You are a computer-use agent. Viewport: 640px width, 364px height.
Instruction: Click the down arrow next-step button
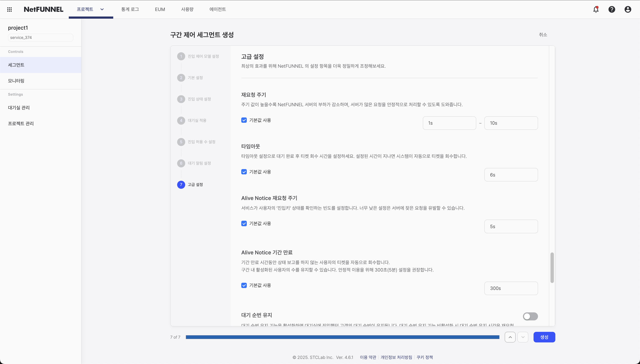pyautogui.click(x=523, y=337)
